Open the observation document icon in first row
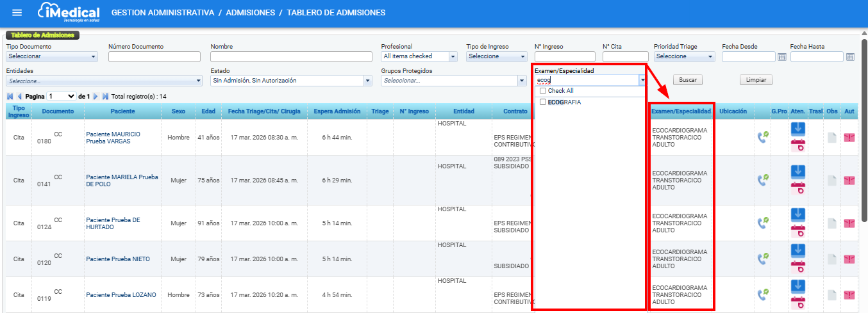This screenshot has height=313, width=868. pos(831,137)
